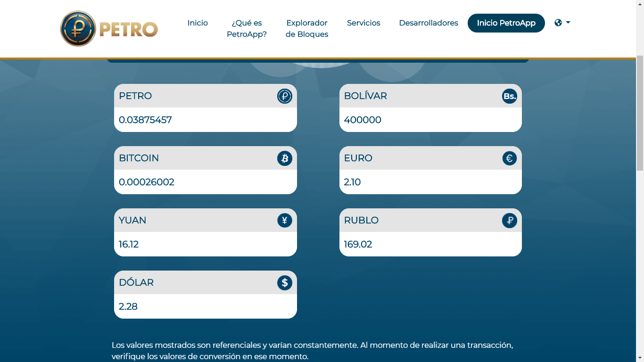Image resolution: width=644 pixels, height=362 pixels.
Task: Click the Dólar symbol icon
Action: click(x=285, y=283)
